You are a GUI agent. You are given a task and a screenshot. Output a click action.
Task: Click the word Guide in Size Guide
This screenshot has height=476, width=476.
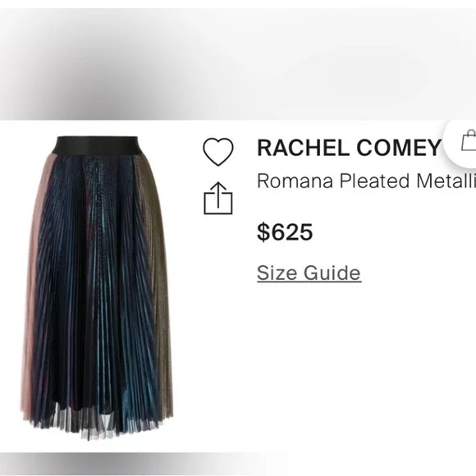pyautogui.click(x=332, y=273)
